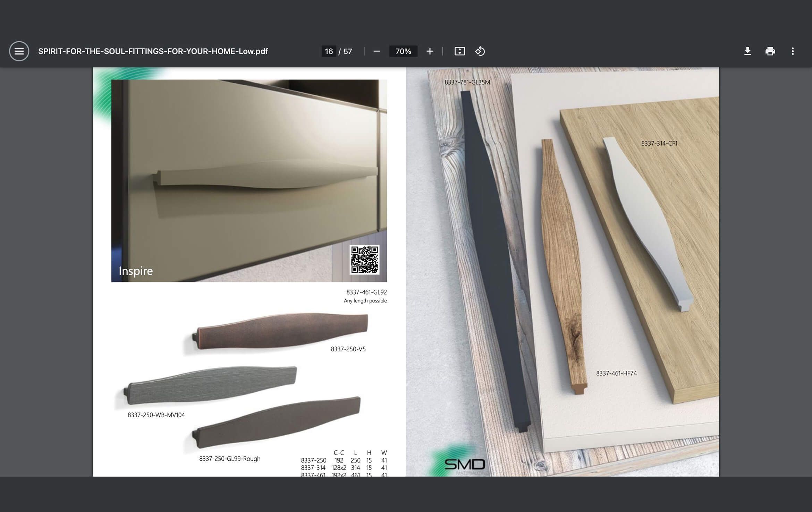Zoom in using the plus icon
The height and width of the screenshot is (512, 812).
tap(430, 51)
